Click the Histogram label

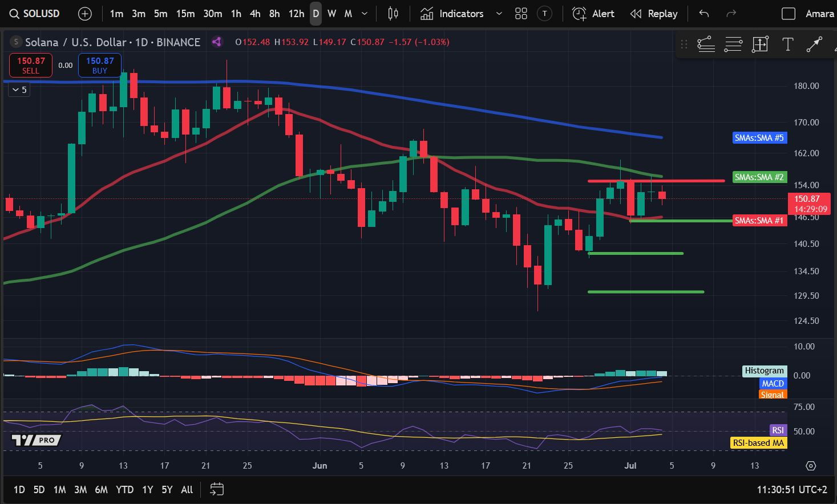tap(765, 371)
